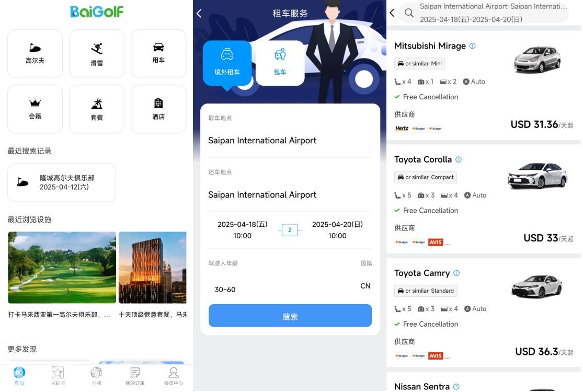Open the Skiing (滑雪) category
This screenshot has width=583, height=392.
tap(97, 54)
